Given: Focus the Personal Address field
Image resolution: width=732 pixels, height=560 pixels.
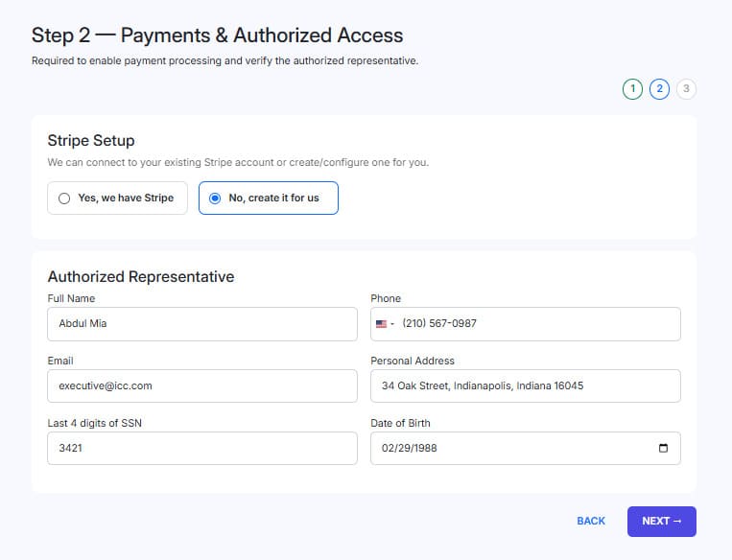Looking at the screenshot, I should coord(526,385).
